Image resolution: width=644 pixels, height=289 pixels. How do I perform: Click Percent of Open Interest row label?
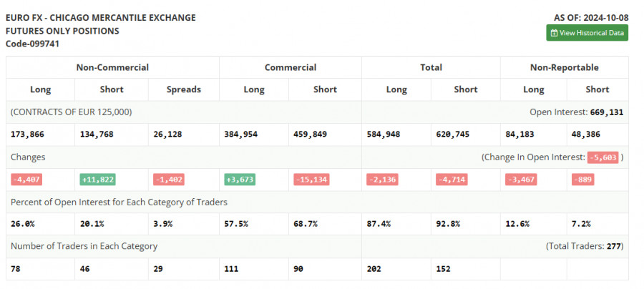pos(119,202)
